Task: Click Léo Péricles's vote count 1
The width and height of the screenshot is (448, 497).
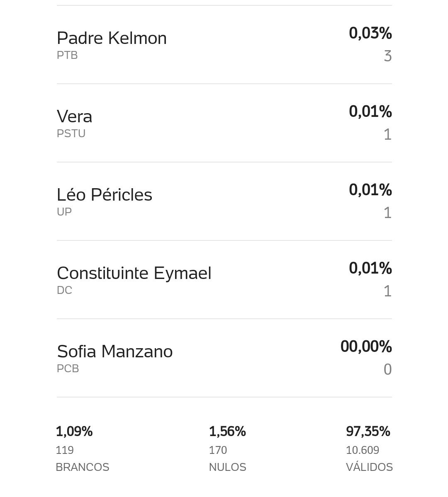Action: click(x=388, y=213)
